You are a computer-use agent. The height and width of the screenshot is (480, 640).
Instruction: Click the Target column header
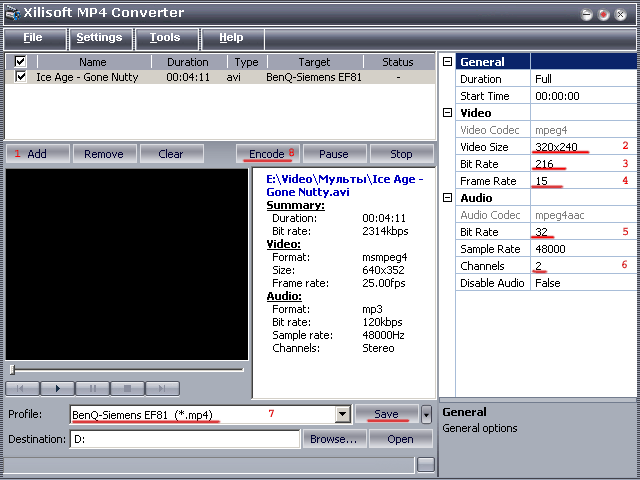[x=314, y=62]
